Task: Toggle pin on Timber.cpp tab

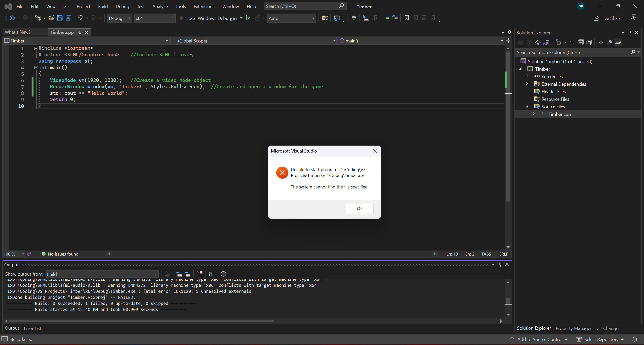Action: (x=80, y=32)
